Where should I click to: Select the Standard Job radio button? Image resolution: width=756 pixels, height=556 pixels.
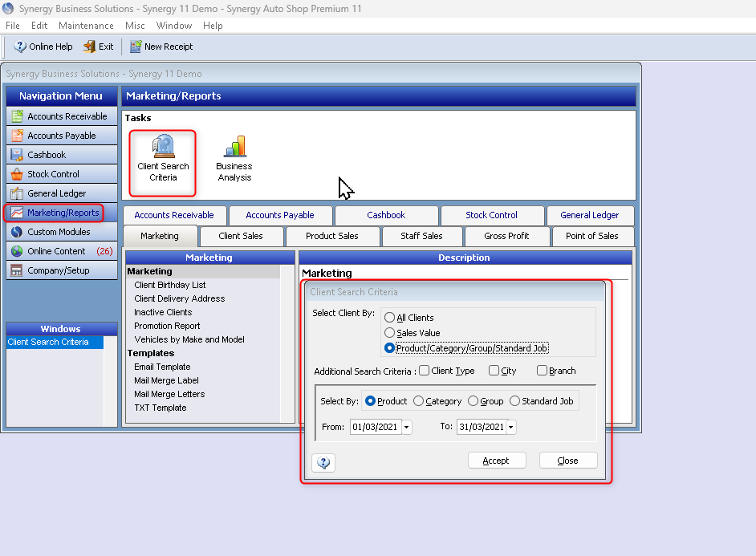(515, 401)
